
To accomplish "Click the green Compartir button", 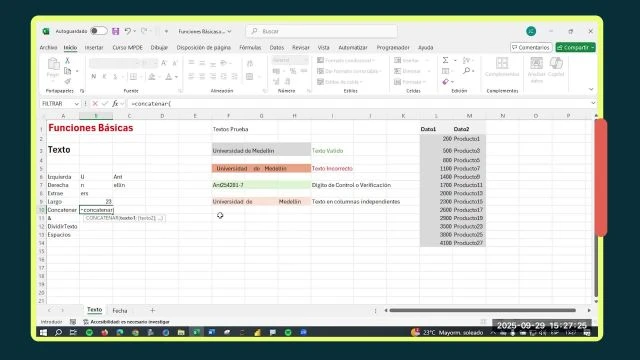I will 576,48.
